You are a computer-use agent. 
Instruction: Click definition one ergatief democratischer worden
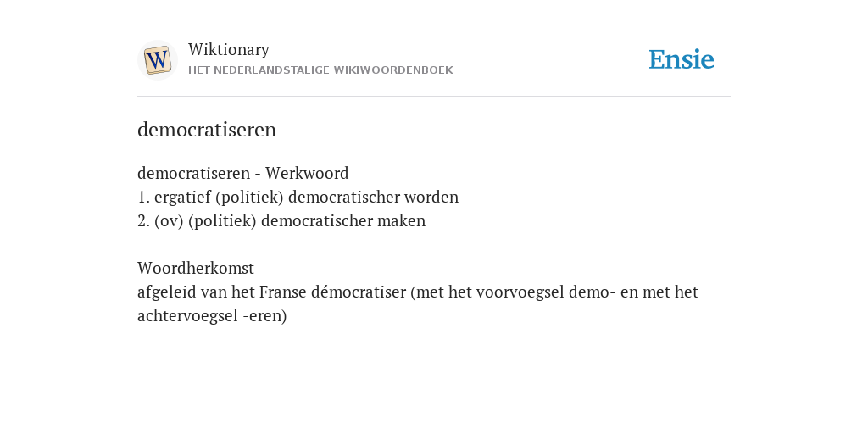[298, 197]
